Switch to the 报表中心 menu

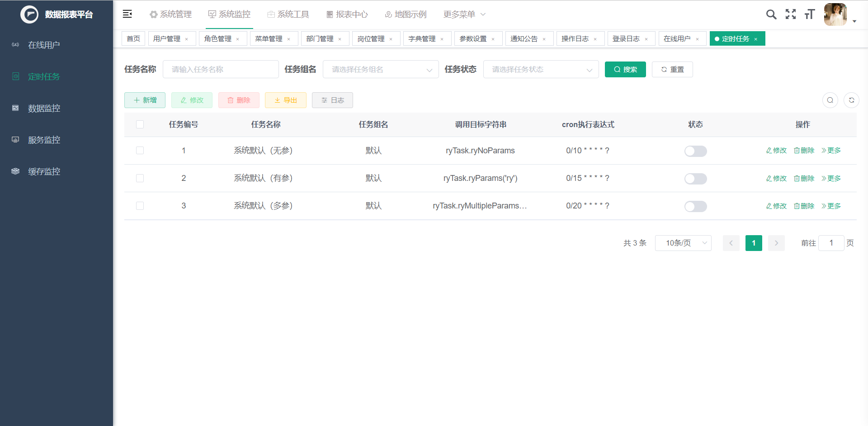[347, 14]
